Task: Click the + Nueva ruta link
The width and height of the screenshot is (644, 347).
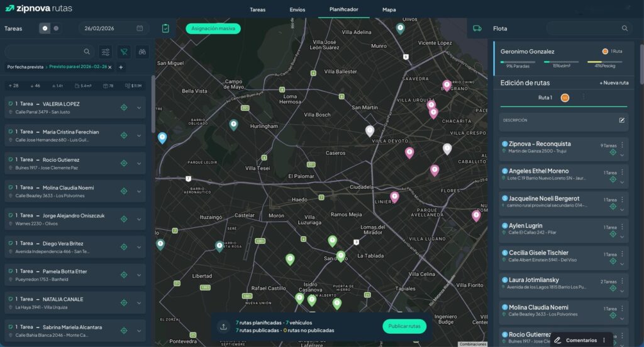Action: pos(614,82)
